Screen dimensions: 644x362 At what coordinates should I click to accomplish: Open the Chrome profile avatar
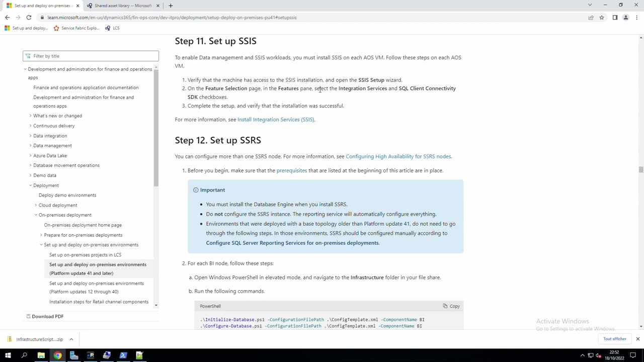[x=625, y=17]
